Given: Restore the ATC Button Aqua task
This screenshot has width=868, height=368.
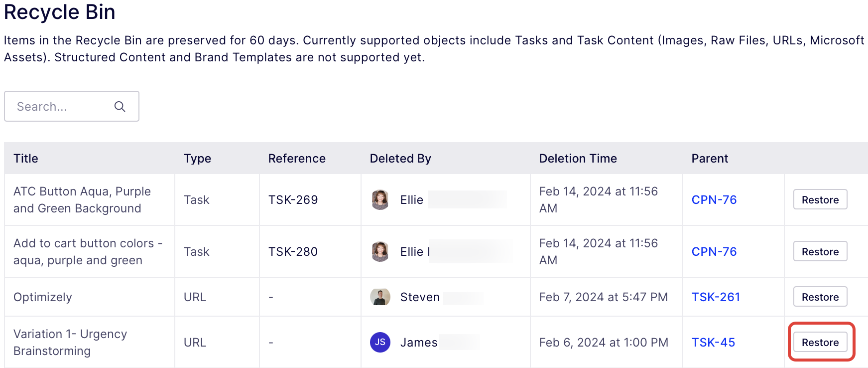Looking at the screenshot, I should pos(820,199).
